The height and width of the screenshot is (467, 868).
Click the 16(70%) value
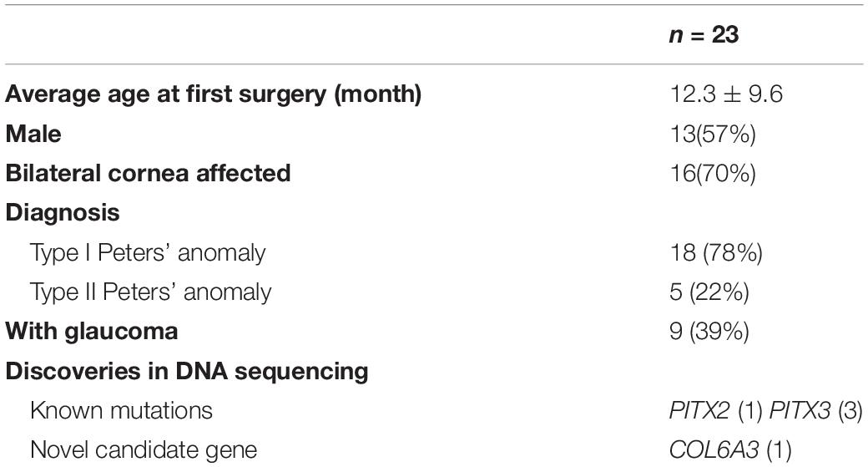[x=713, y=174]
